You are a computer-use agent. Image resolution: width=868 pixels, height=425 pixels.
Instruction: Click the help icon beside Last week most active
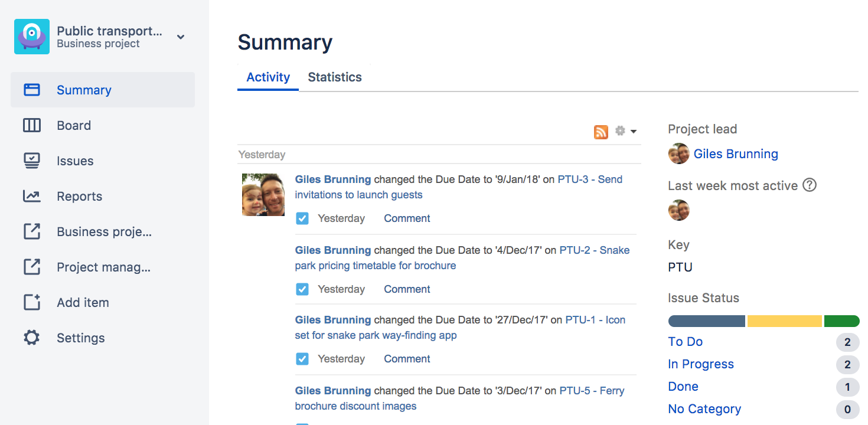coord(810,185)
